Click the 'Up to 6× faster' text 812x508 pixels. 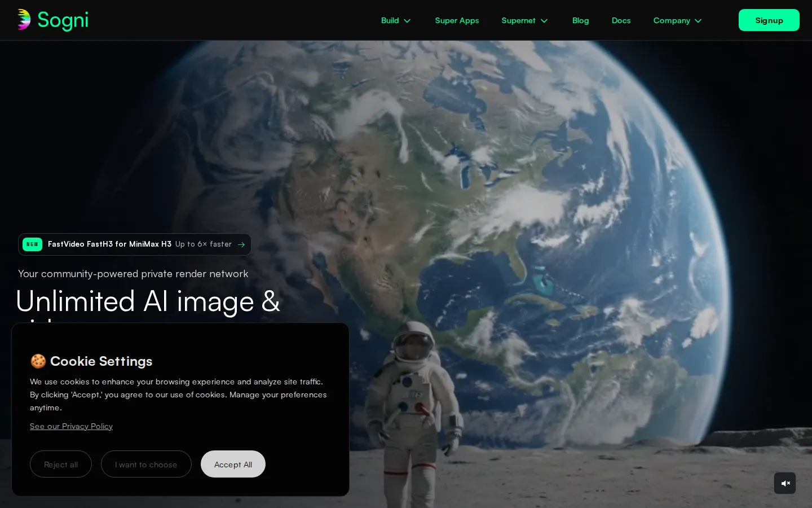click(204, 244)
